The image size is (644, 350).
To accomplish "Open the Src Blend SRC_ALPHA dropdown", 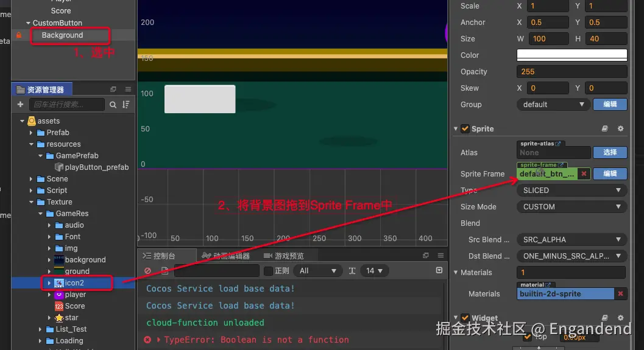I will coord(571,240).
